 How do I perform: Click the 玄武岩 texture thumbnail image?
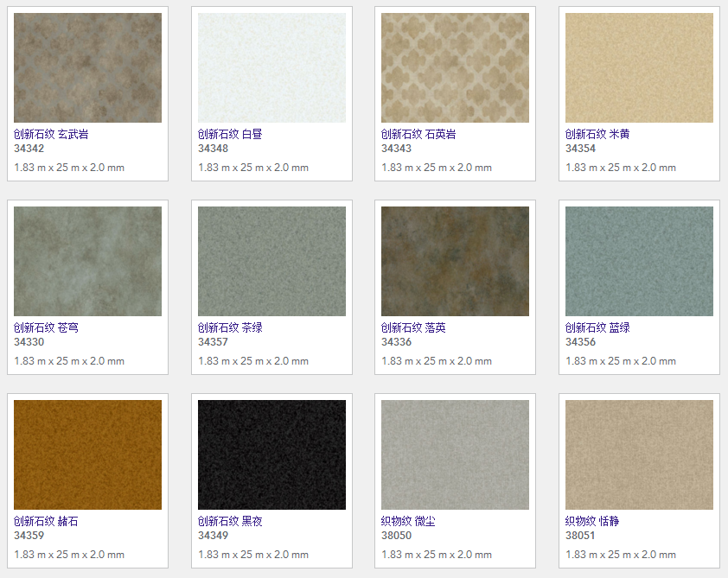87,67
